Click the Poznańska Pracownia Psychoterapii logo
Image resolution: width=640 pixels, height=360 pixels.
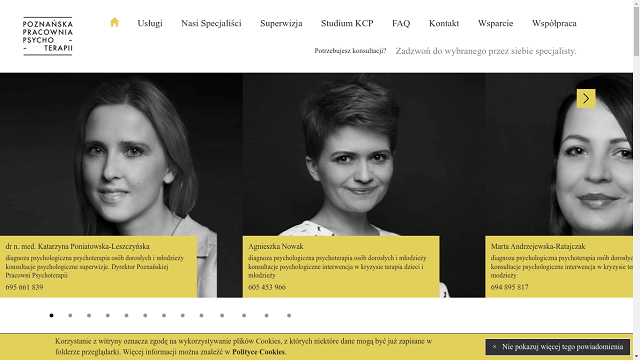48,36
